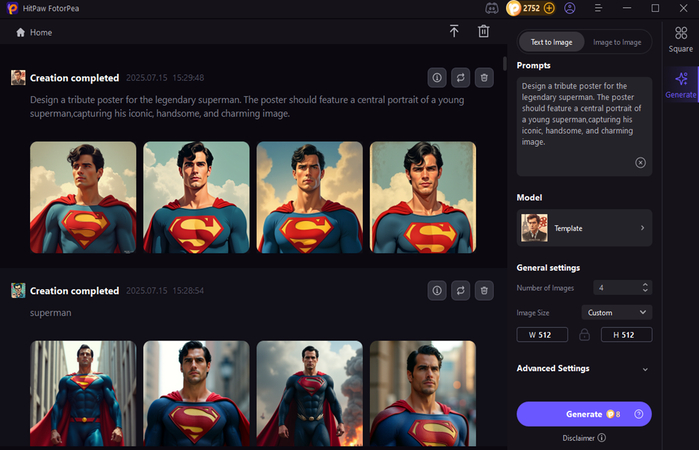699x450 pixels.
Task: Open the Template model selector
Action: tap(584, 228)
